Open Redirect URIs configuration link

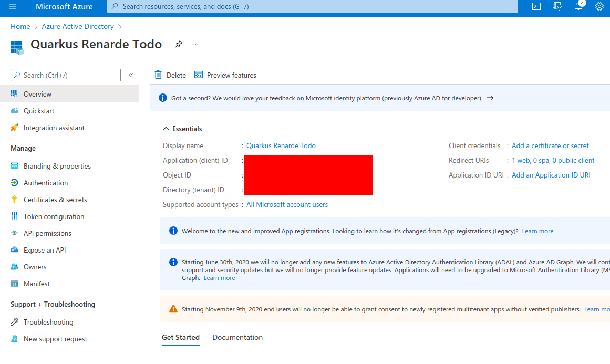553,160
